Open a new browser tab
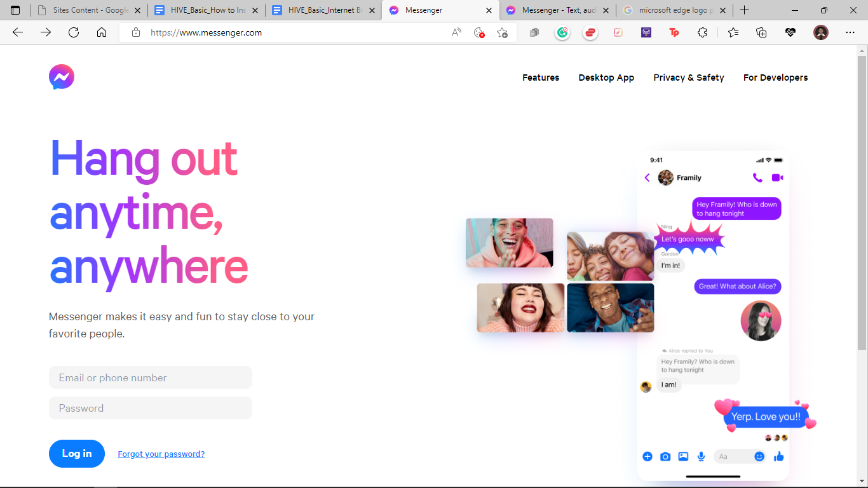This screenshot has width=868, height=488. (x=744, y=10)
